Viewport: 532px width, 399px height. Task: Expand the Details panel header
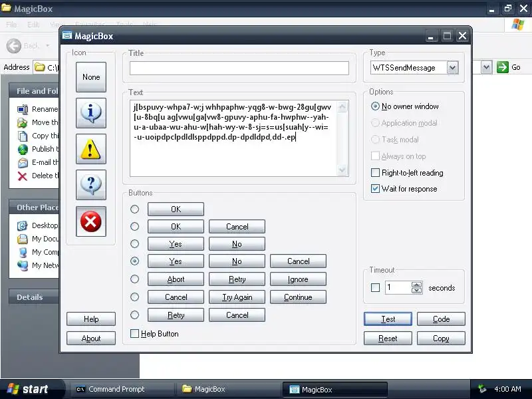(x=34, y=297)
